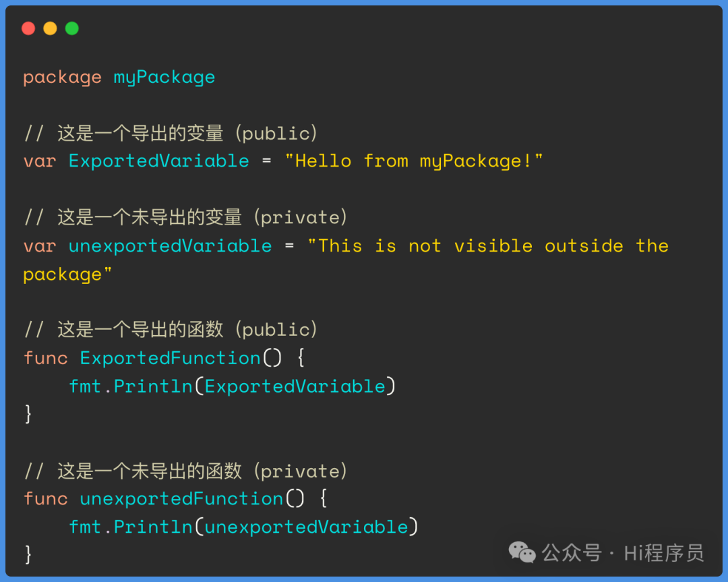Click the comment '这是一个未导出的变量 (private)'
Viewport: 728px width, 582px height.
(202, 217)
